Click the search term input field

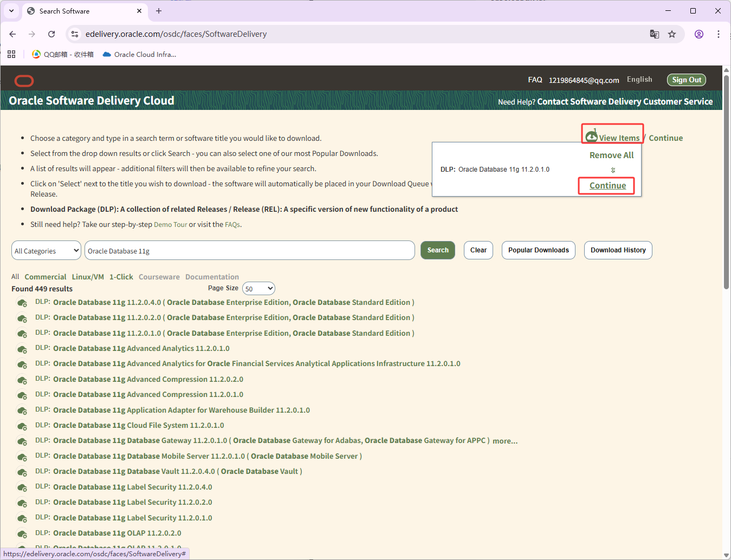click(x=250, y=251)
